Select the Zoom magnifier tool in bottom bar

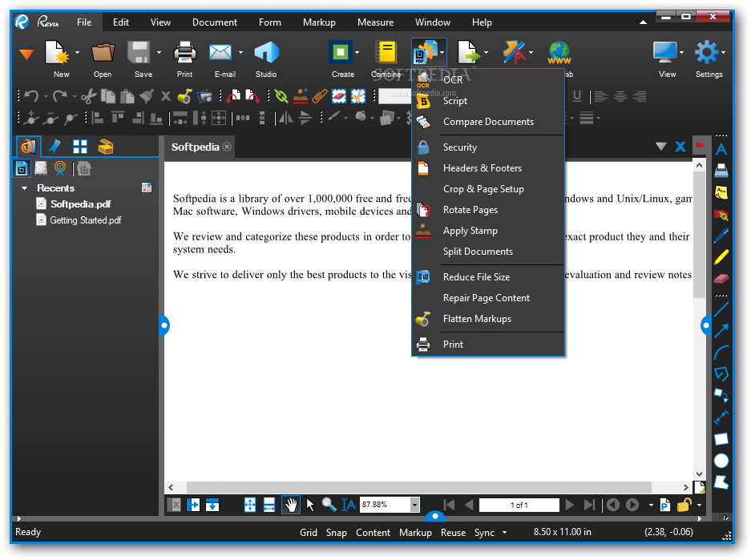pos(329,505)
